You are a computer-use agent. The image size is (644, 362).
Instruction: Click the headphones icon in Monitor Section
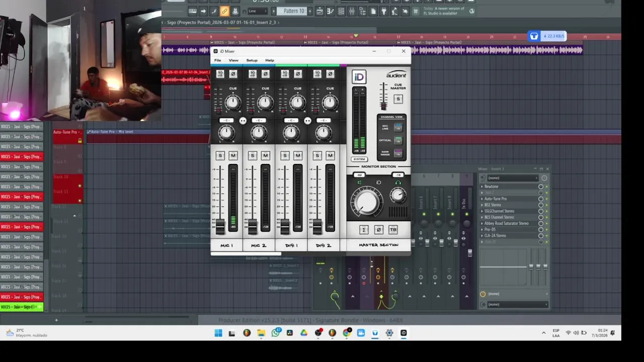[398, 183]
